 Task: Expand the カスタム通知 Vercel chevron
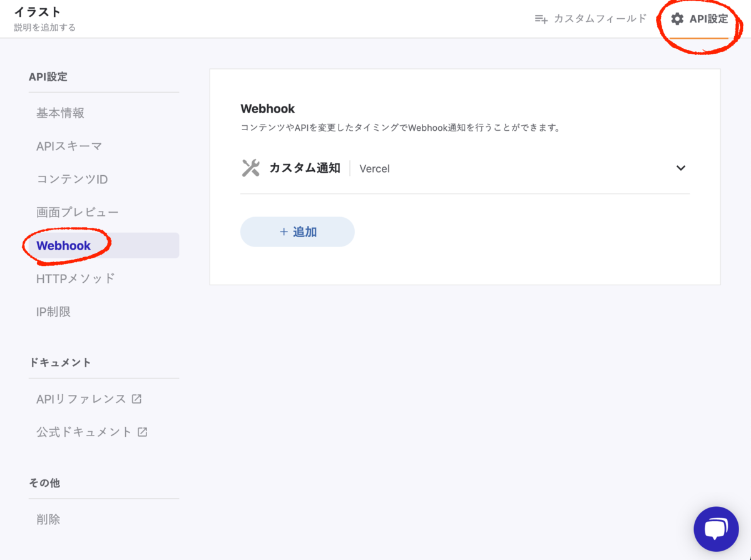(681, 168)
